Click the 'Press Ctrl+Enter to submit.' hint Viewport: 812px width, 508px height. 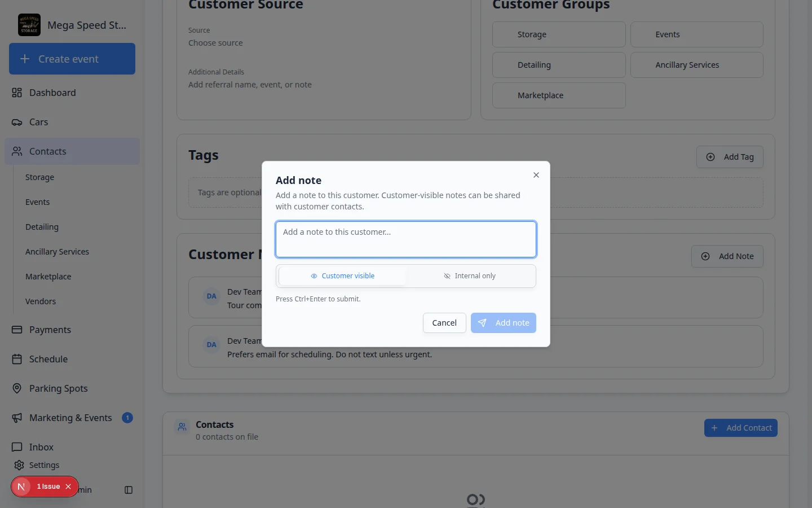(x=318, y=299)
